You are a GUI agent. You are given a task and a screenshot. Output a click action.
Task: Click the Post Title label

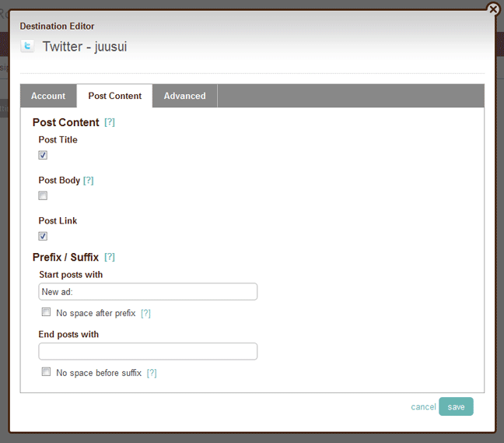point(58,139)
